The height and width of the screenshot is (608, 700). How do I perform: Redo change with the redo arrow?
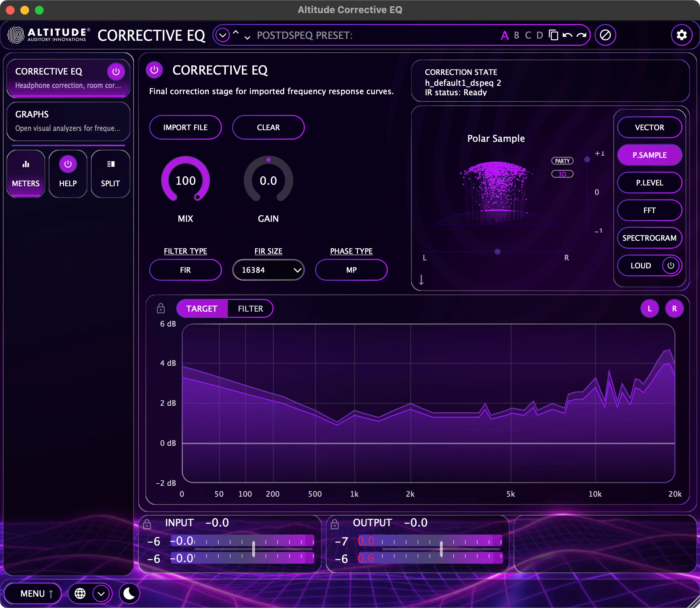click(581, 35)
